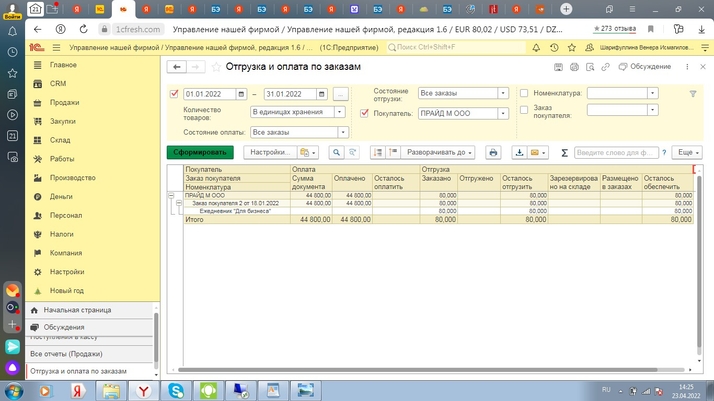Uncheck the Покупатель filter checkbox

[364, 113]
